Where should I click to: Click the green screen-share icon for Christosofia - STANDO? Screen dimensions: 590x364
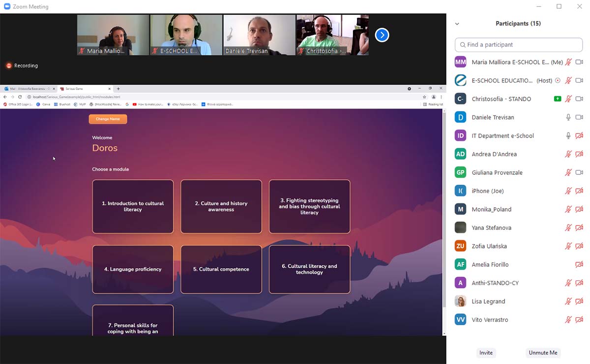point(557,99)
